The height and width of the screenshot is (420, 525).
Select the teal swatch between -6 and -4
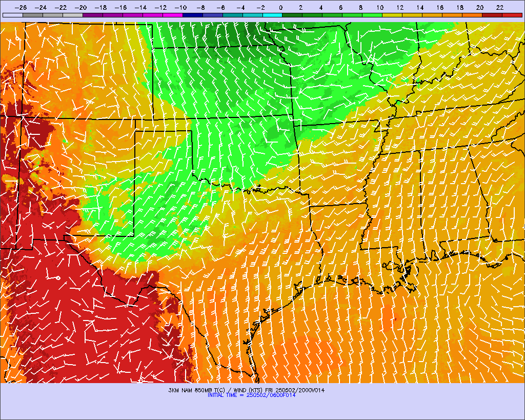pyautogui.click(x=233, y=15)
